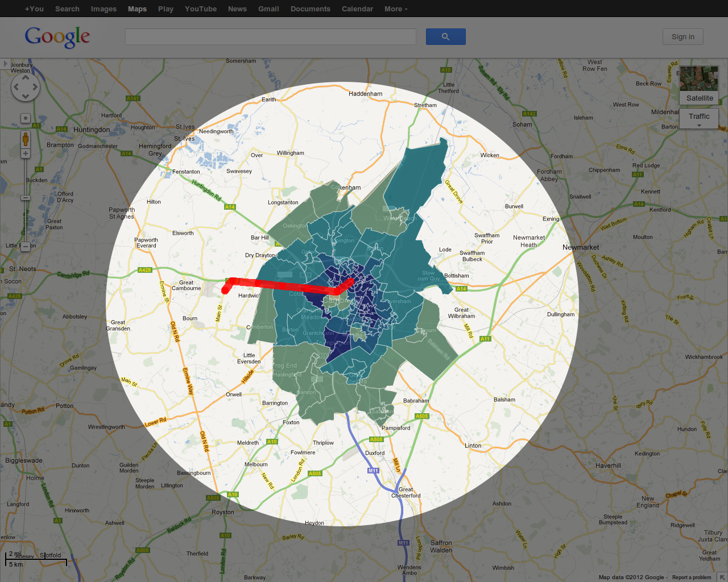
Task: Click the show my location button
Action: coord(25,118)
